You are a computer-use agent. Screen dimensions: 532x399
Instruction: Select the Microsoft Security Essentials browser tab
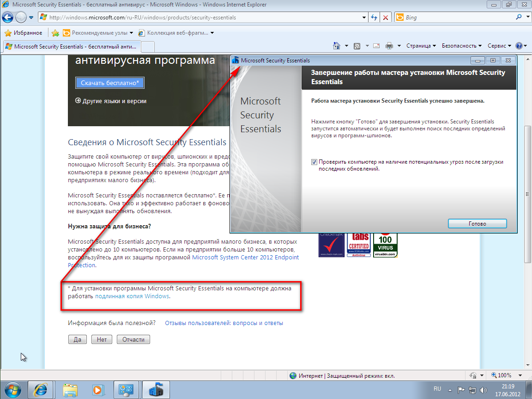pos(71,47)
